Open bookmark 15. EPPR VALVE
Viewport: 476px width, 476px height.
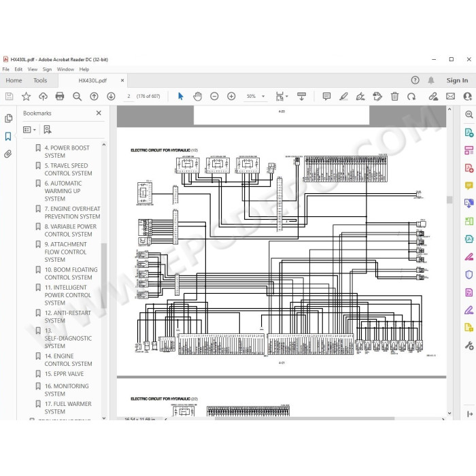pos(64,374)
